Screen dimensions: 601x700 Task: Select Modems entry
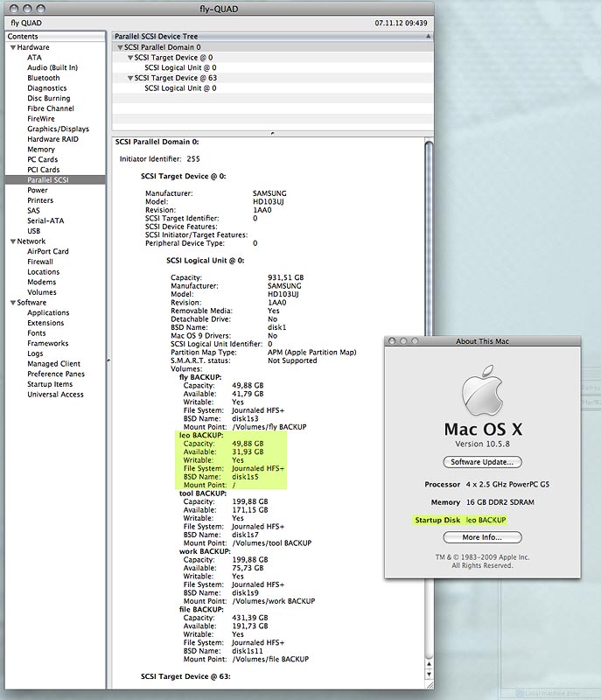(x=41, y=282)
